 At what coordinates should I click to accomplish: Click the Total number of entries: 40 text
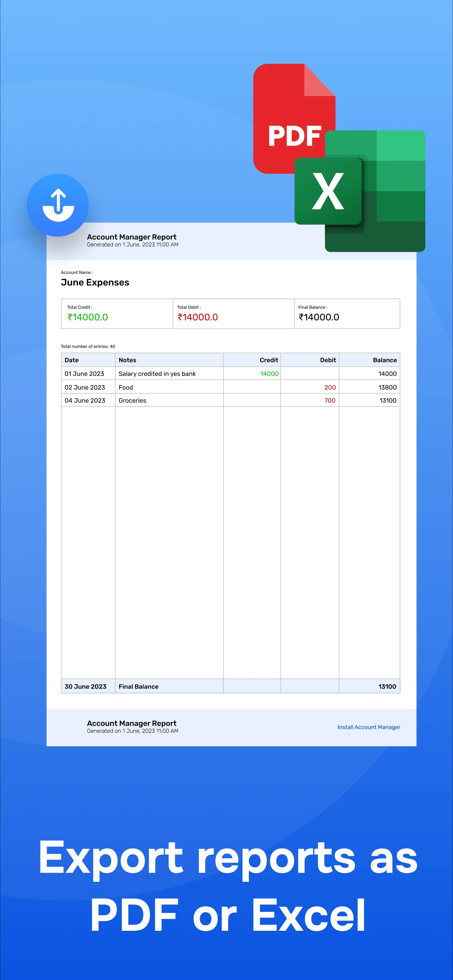click(88, 346)
